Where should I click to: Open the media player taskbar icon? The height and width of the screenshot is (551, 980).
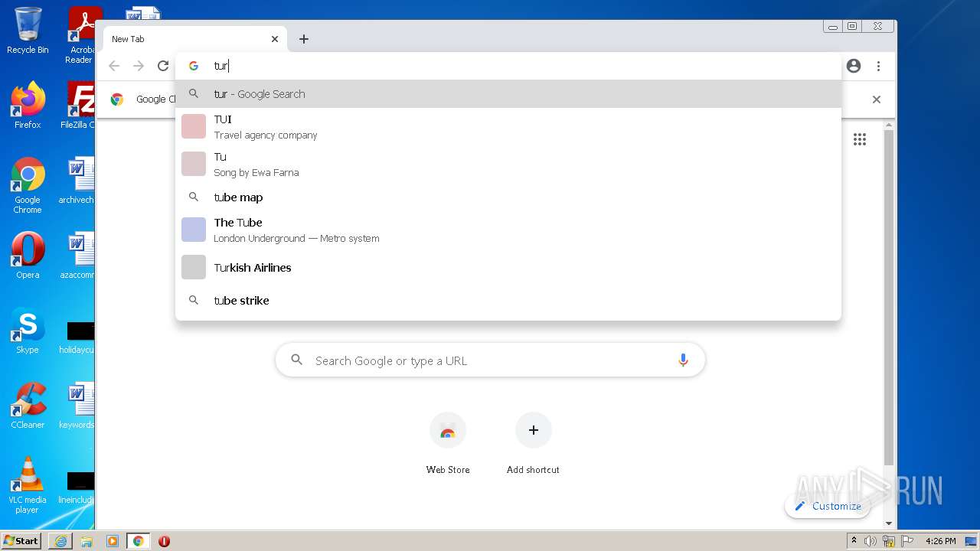113,541
